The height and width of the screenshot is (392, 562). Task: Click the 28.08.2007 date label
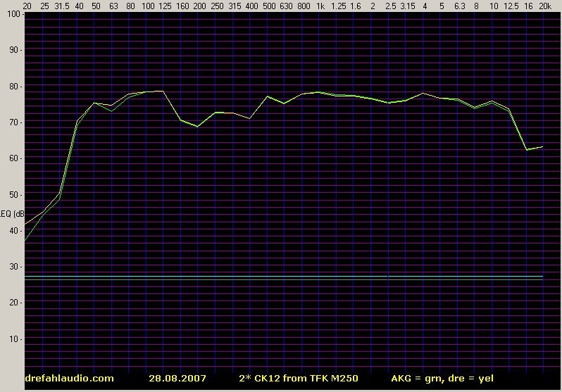click(x=177, y=379)
